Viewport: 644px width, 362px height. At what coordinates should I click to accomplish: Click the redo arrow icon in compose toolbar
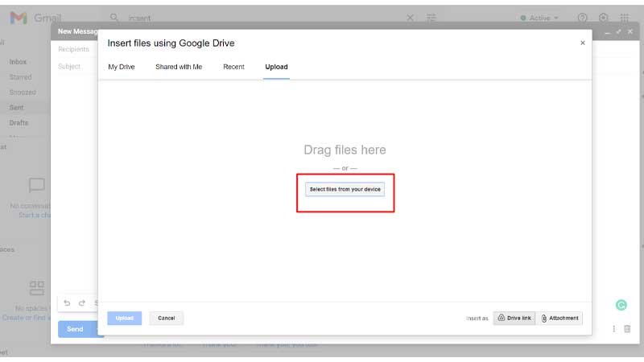82,303
